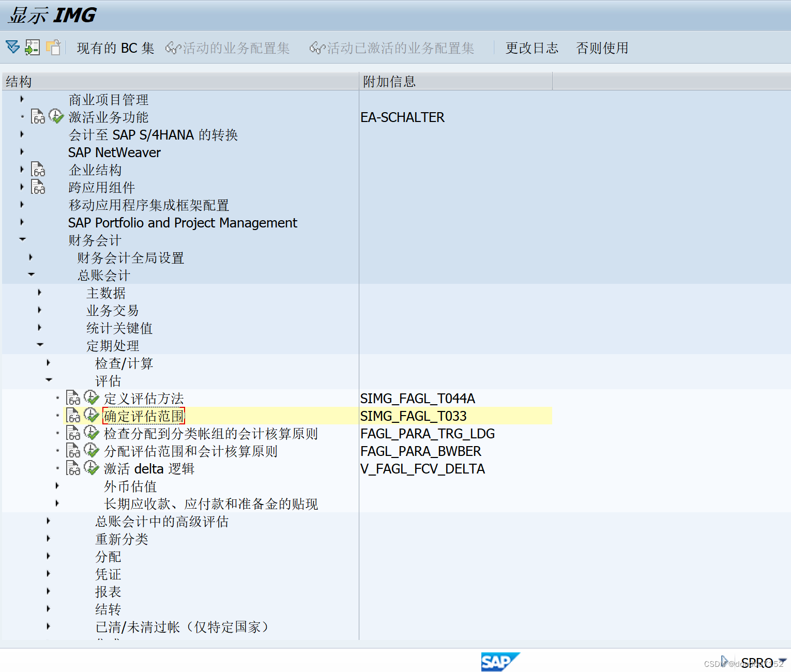Execute activity icon for 激活 delta 逻辑
791x672 pixels.
coord(92,468)
